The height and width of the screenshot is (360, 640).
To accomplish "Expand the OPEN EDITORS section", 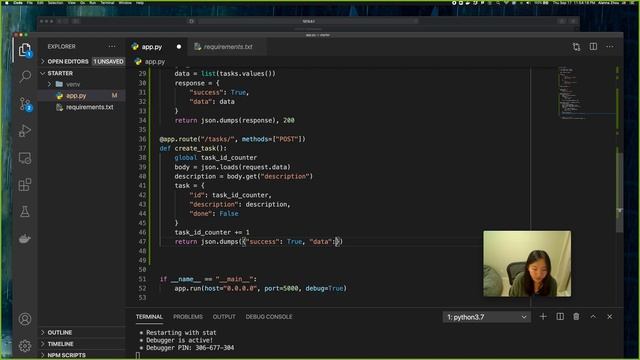I will pyautogui.click(x=68, y=62).
